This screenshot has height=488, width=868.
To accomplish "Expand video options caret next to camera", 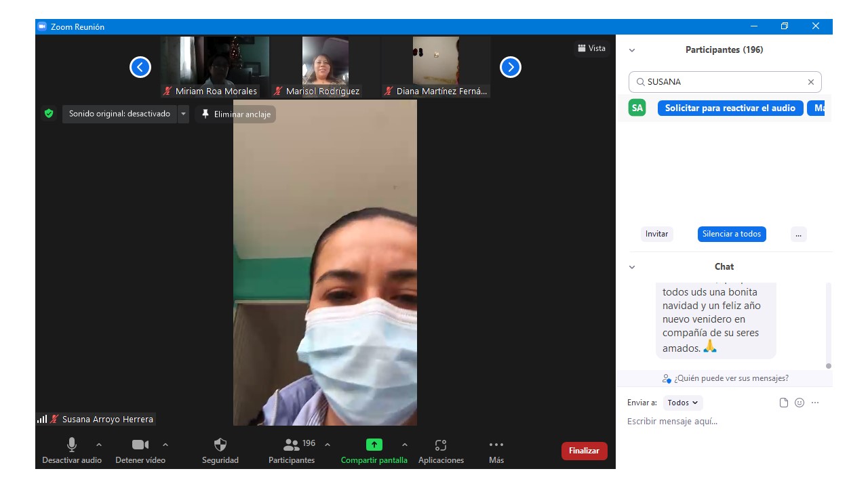I will (x=165, y=445).
